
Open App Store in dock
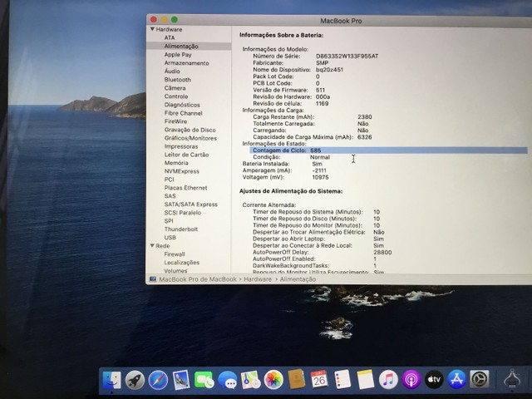457,379
